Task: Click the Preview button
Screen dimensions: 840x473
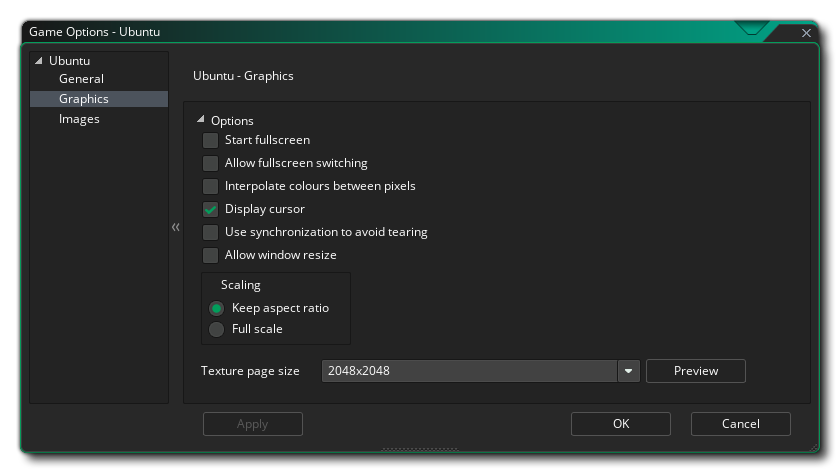Action: pyautogui.click(x=695, y=371)
